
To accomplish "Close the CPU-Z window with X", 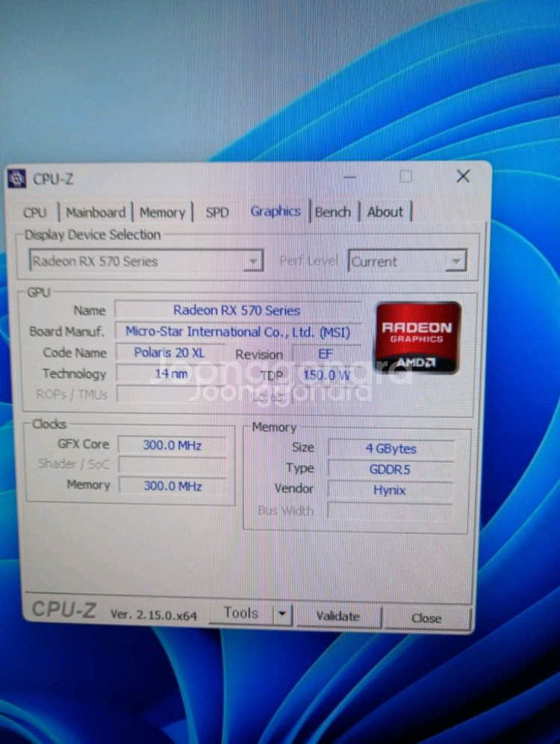I will [463, 176].
